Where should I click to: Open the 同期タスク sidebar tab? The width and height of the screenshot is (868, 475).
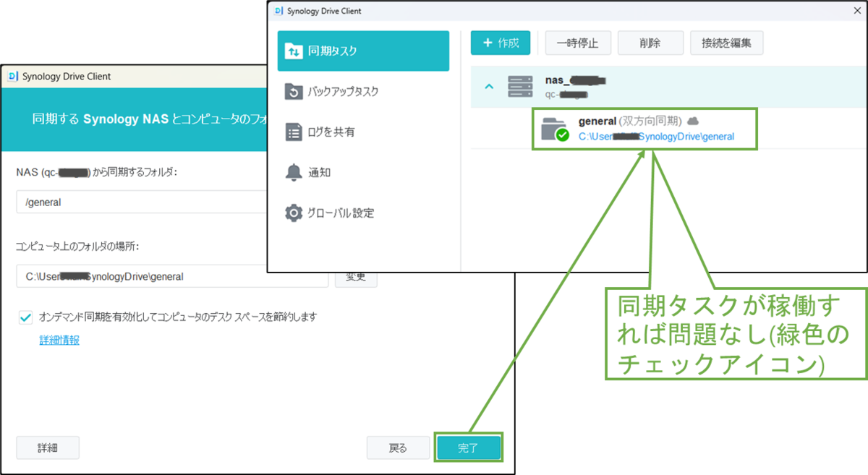(363, 51)
